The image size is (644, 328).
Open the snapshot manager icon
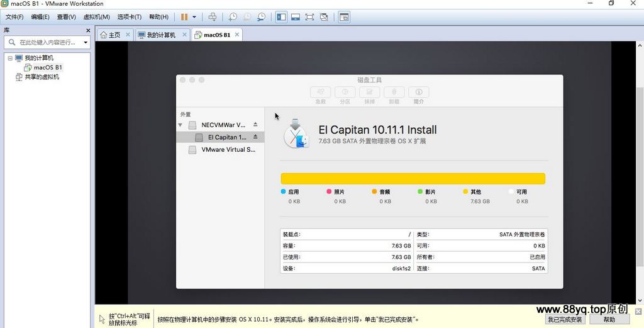click(x=261, y=17)
